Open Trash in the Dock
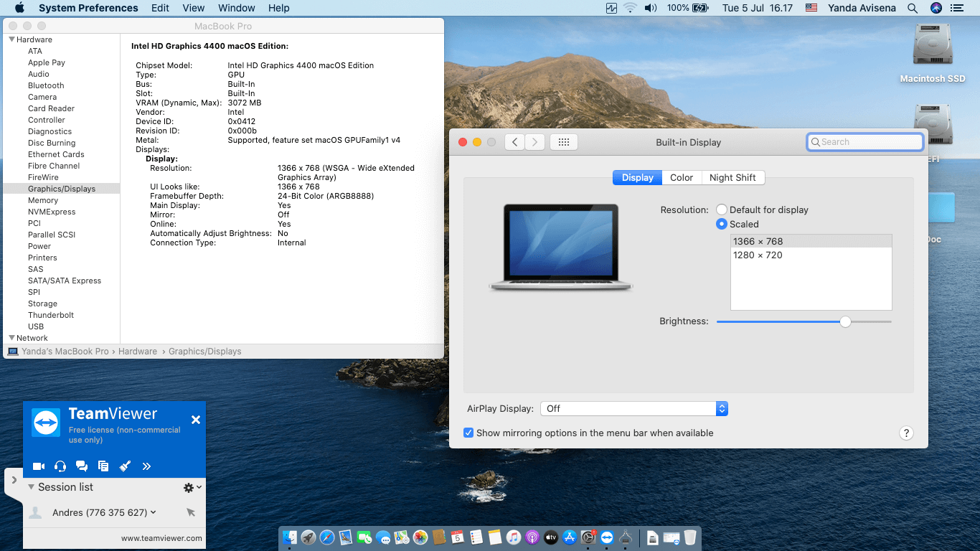980x551 pixels. pos(690,537)
